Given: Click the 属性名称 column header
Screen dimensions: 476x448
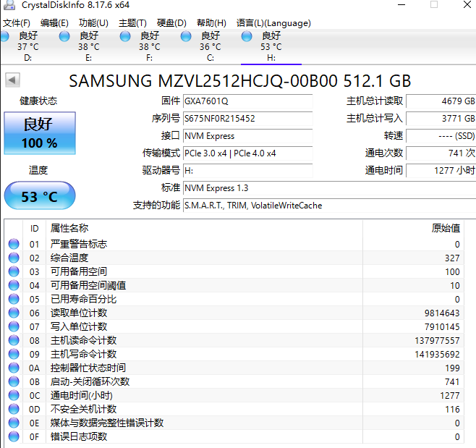Looking at the screenshot, I should (204, 228).
